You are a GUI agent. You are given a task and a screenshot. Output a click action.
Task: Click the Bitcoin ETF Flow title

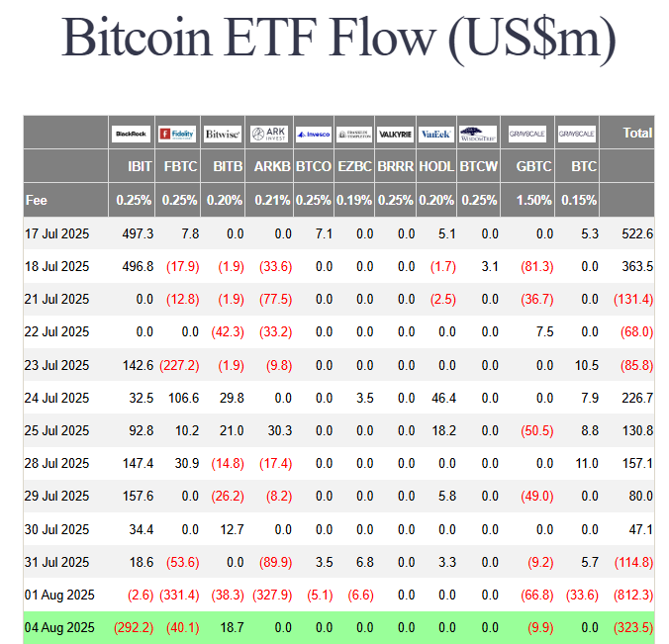pyautogui.click(x=338, y=38)
